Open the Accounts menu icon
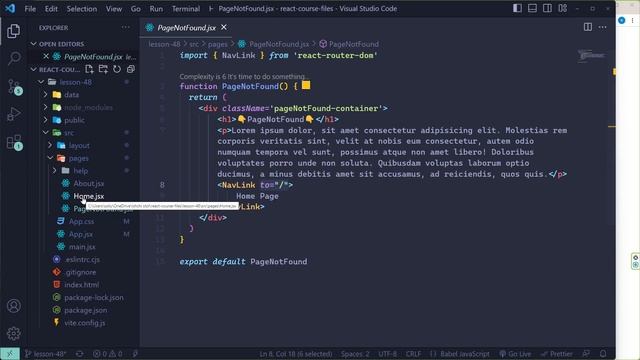The height and width of the screenshot is (360, 640). pyautogui.click(x=14, y=306)
